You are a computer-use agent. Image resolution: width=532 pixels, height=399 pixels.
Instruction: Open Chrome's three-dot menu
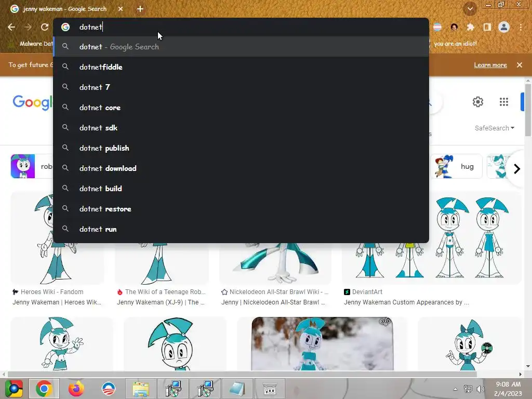pyautogui.click(x=521, y=27)
